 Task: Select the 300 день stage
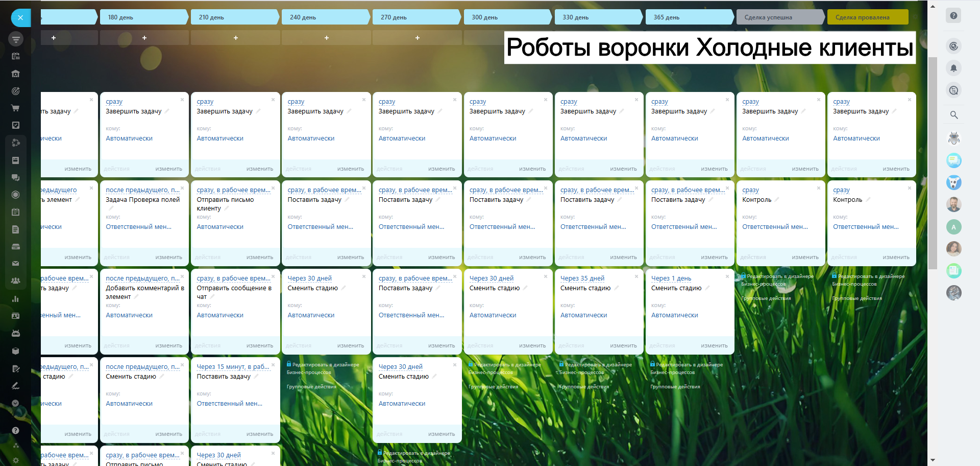coord(507,17)
